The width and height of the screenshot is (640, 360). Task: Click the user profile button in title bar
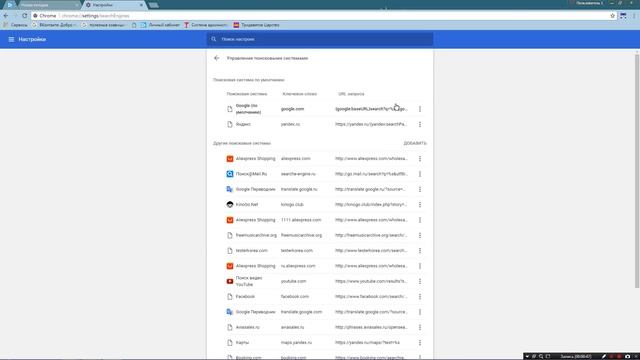point(589,3)
